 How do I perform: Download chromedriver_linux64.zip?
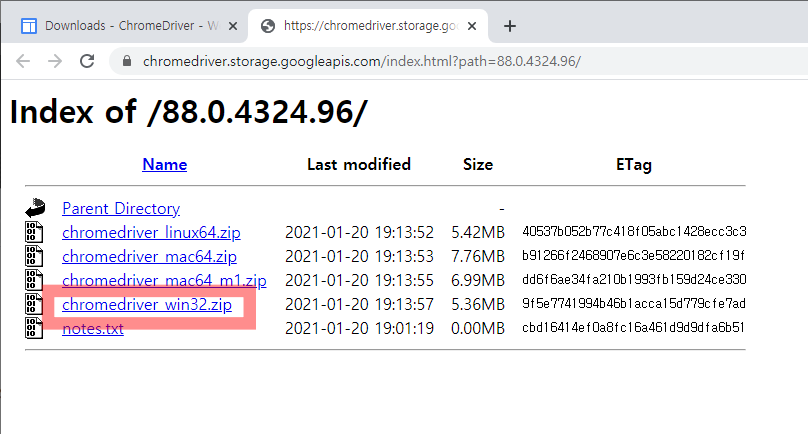pyautogui.click(x=151, y=232)
